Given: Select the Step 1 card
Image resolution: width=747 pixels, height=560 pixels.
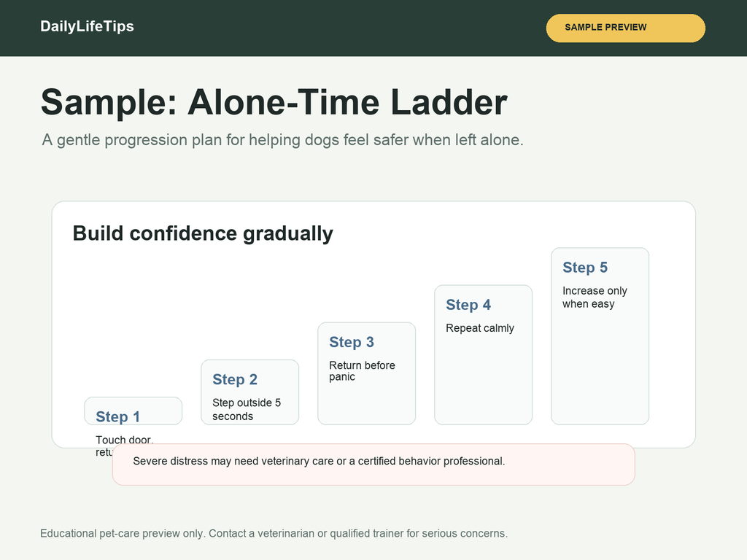Looking at the screenshot, I should click(x=133, y=411).
